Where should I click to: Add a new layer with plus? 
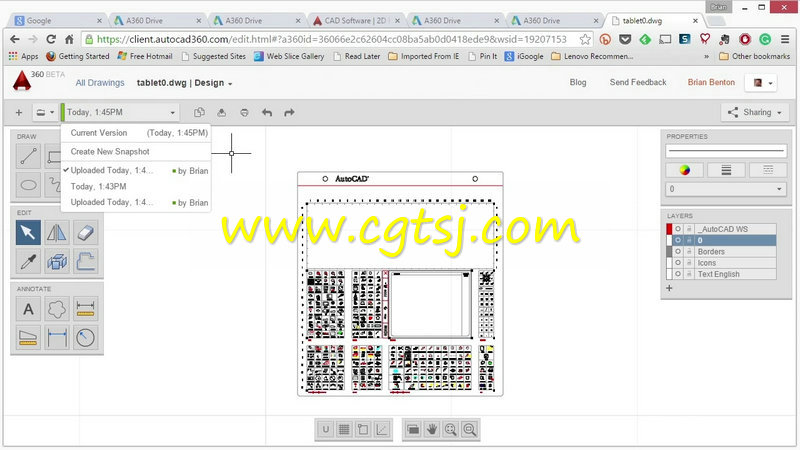click(669, 288)
